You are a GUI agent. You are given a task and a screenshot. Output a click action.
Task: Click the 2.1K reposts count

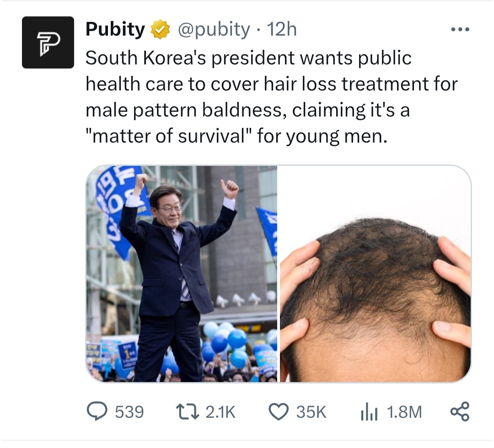tap(220, 412)
